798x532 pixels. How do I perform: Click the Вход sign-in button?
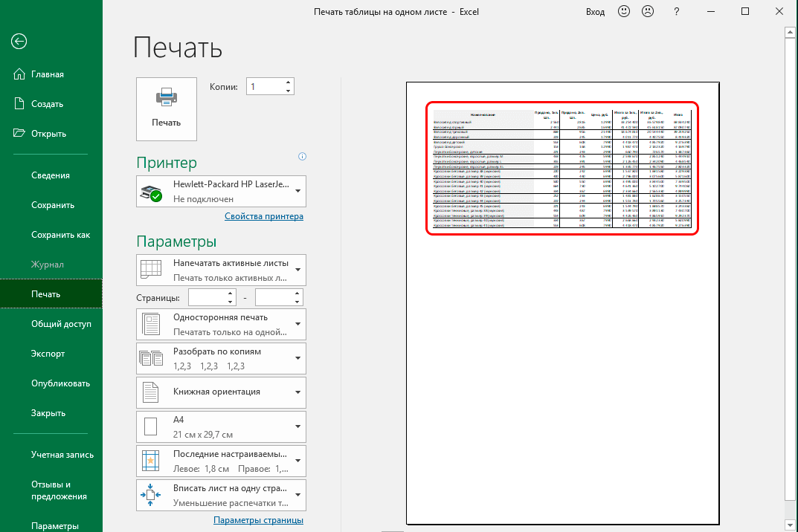[x=595, y=12]
